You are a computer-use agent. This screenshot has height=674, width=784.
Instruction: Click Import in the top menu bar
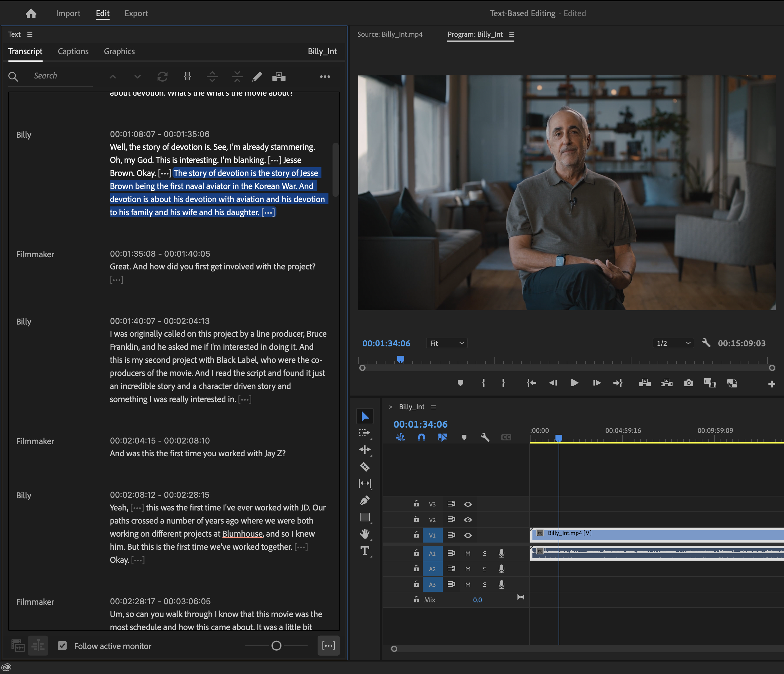(68, 12)
